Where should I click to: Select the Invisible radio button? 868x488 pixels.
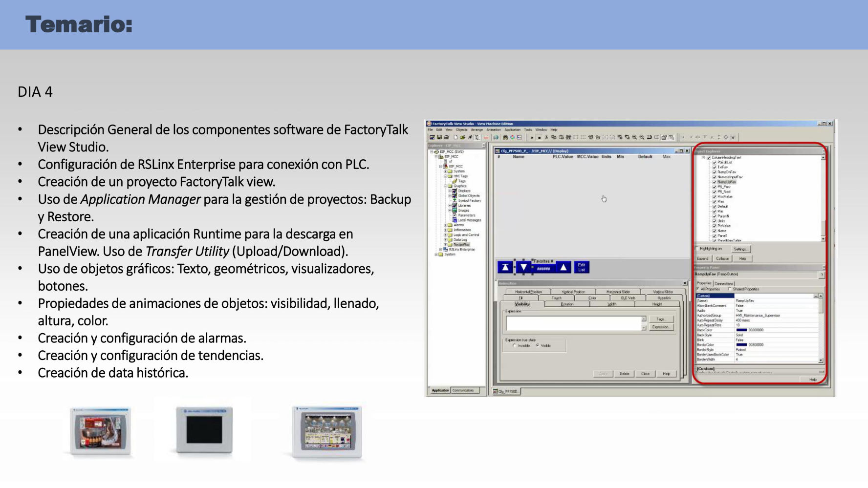tap(515, 345)
